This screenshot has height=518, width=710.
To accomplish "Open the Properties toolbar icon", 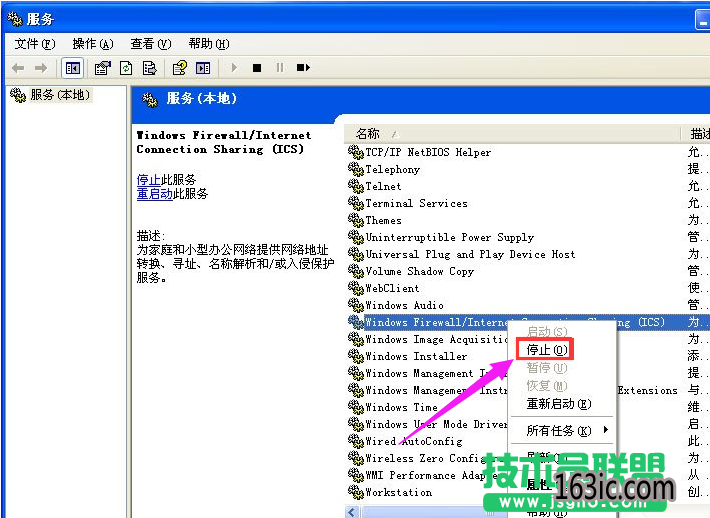I will pos(102,68).
